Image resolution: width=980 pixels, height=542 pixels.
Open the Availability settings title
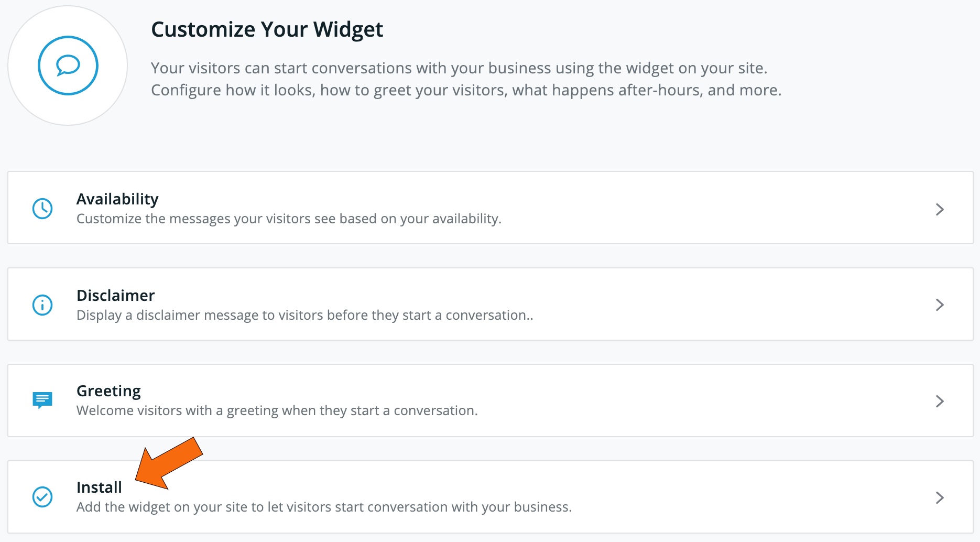[117, 199]
